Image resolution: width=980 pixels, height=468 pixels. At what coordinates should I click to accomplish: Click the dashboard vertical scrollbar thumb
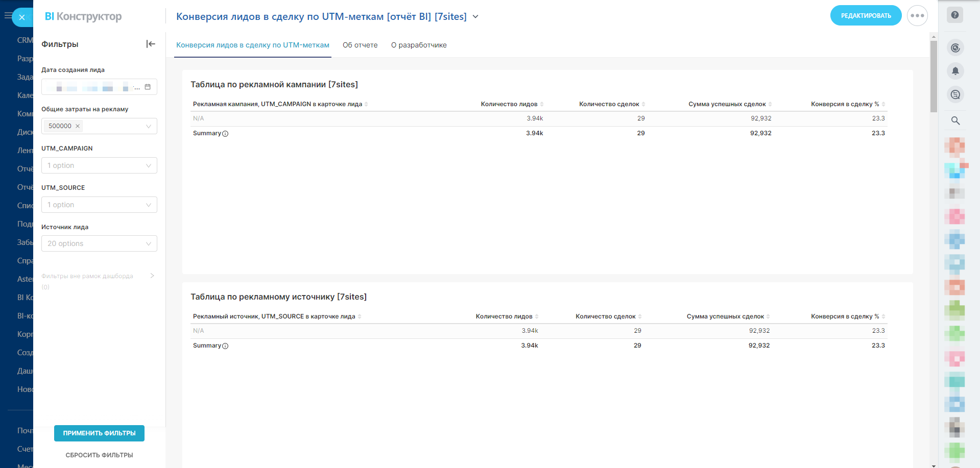(x=934, y=77)
